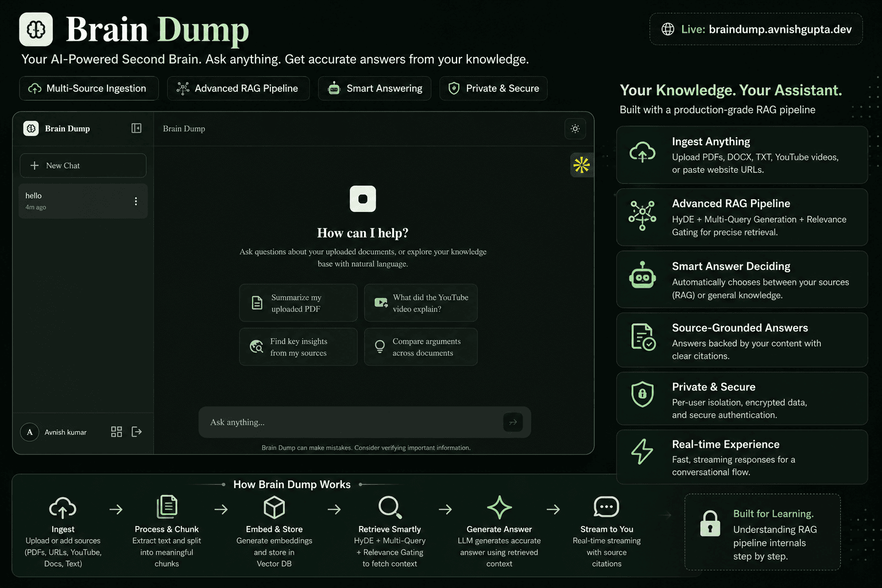Click the 'How Brain Dump Works' heading
This screenshot has height=588, width=882.
(292, 485)
